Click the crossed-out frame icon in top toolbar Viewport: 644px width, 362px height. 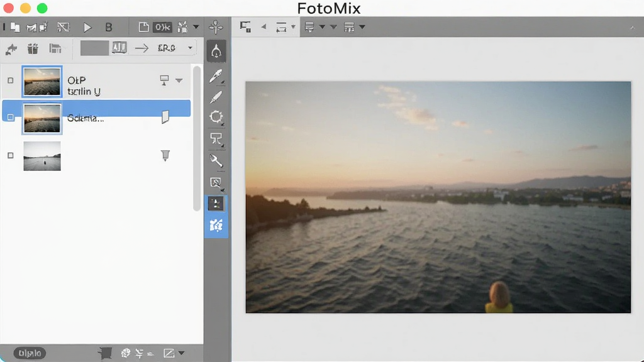pyautogui.click(x=64, y=28)
